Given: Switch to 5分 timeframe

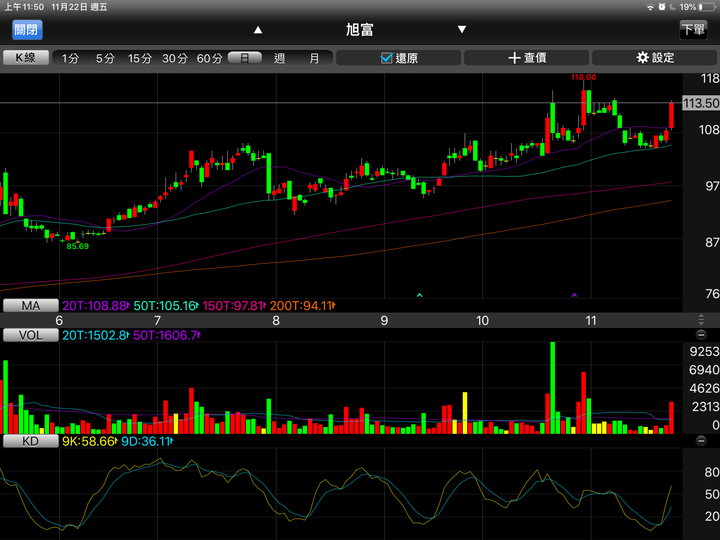Looking at the screenshot, I should 105,58.
